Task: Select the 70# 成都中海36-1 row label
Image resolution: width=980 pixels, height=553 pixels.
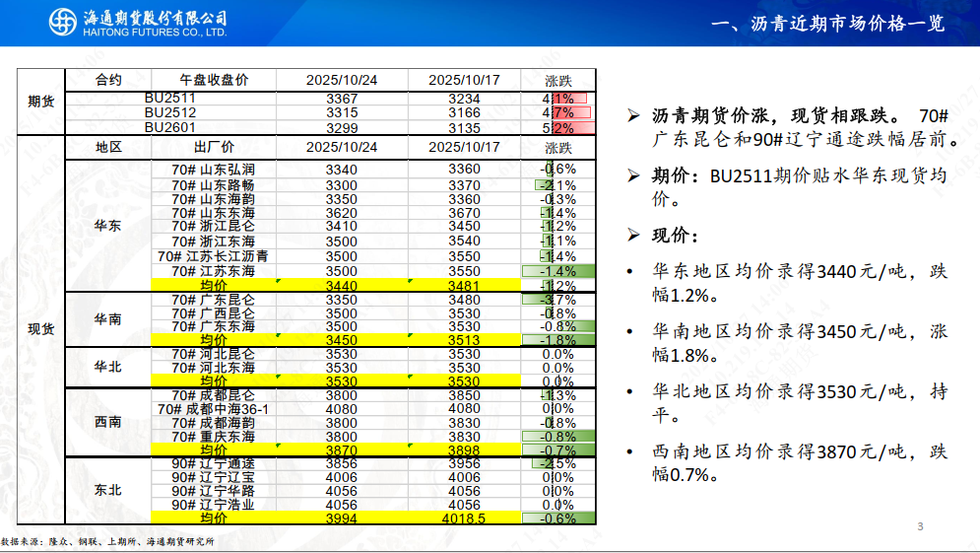Action: (x=220, y=408)
